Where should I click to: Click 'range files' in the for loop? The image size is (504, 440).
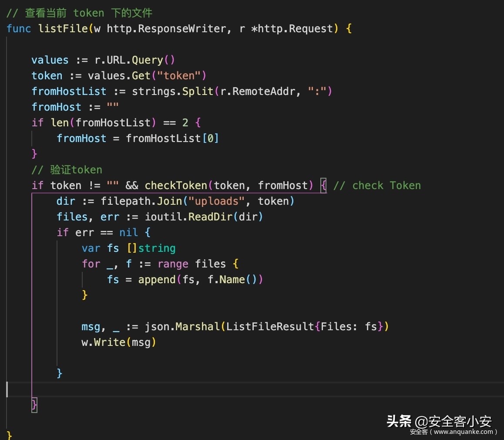192,264
